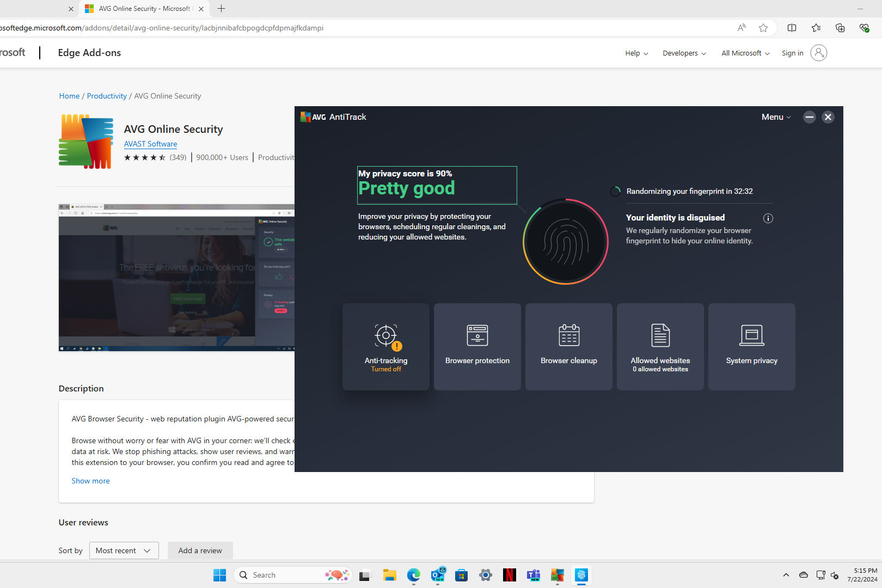Screen dimensions: 882x588
Task: Minimize the AVG AntiTrack window
Action: (x=810, y=117)
